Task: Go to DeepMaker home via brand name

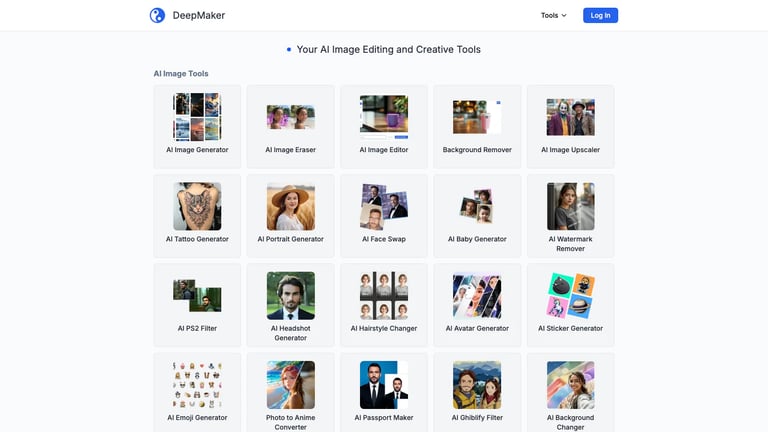Action: (x=199, y=15)
